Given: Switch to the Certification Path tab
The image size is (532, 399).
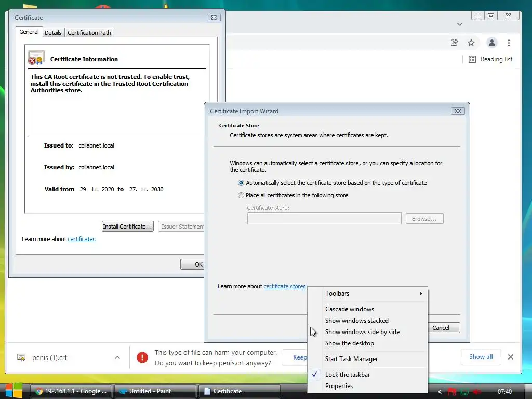Looking at the screenshot, I should click(x=89, y=33).
